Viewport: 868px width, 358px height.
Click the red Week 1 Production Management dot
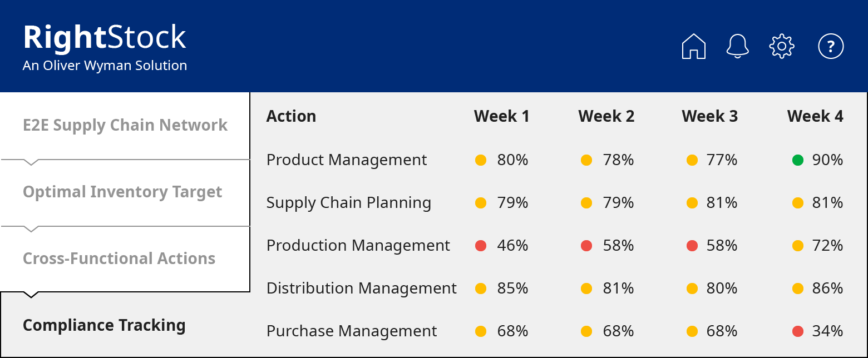pyautogui.click(x=481, y=246)
